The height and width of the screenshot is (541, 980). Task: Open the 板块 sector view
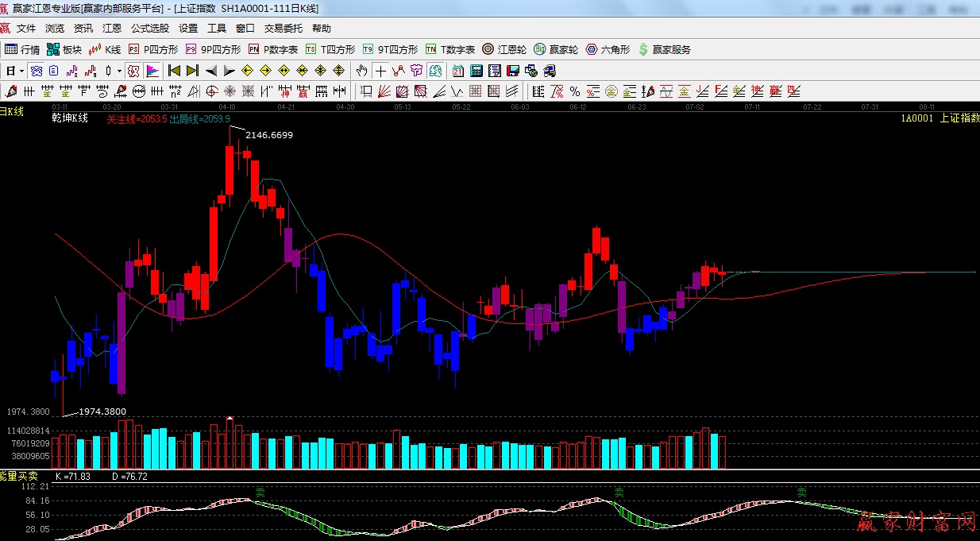click(x=65, y=49)
